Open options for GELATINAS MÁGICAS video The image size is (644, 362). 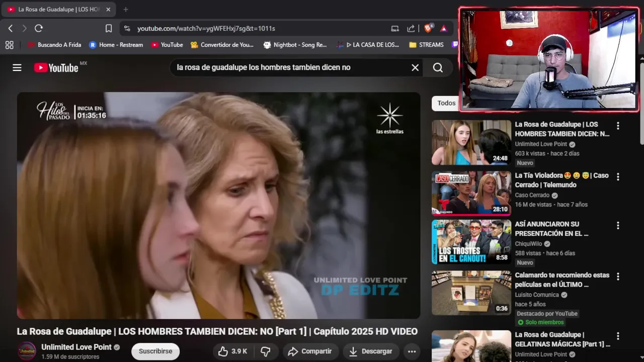pos(618,336)
